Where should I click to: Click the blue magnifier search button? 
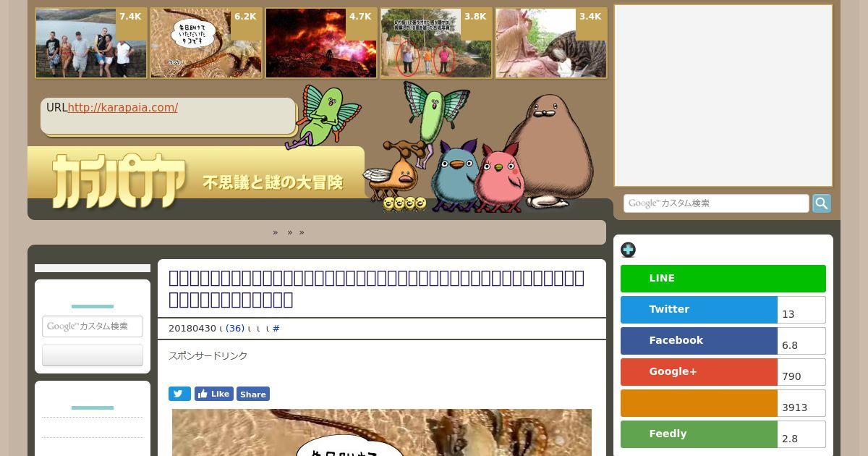tap(822, 203)
